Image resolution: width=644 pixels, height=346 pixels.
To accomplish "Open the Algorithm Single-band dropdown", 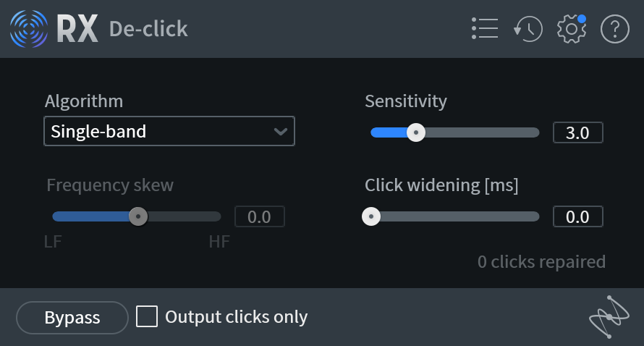I will pos(169,131).
